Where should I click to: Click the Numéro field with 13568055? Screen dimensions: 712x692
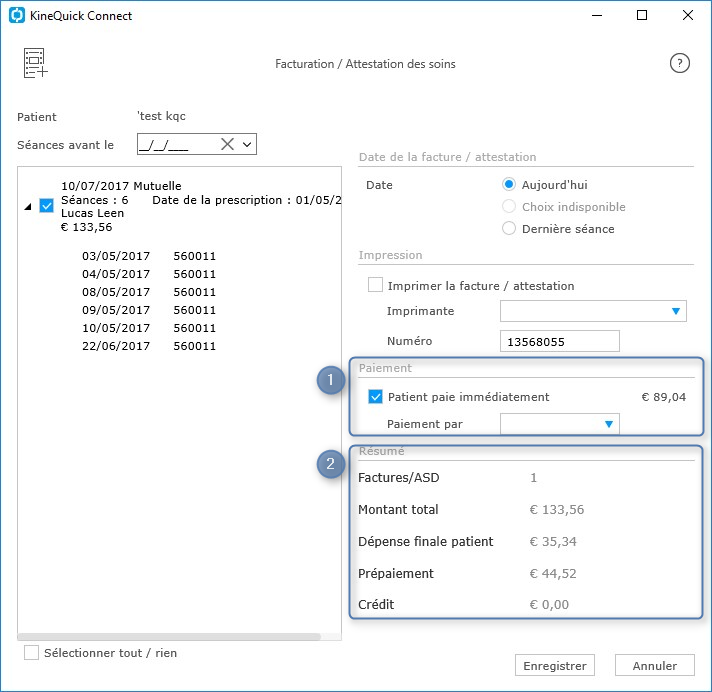tap(559, 341)
